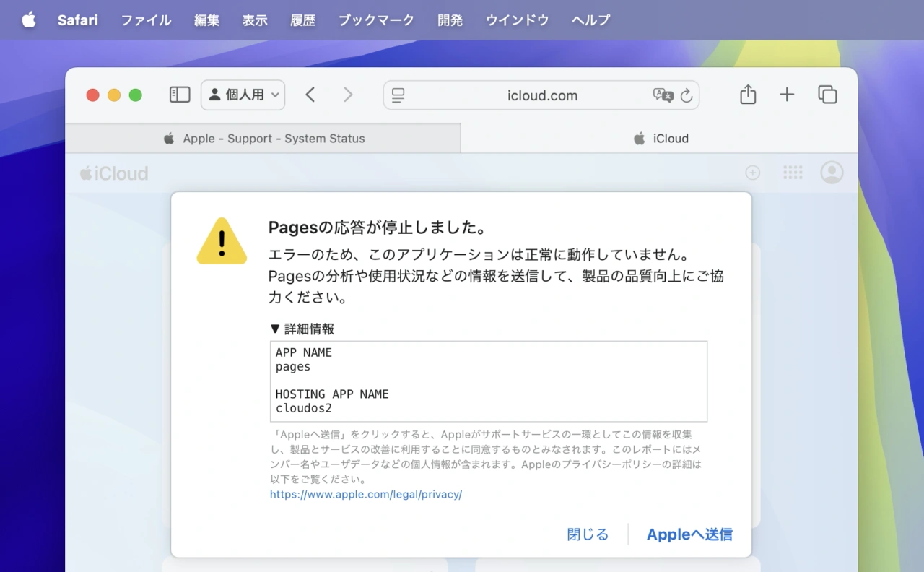Open the apple.com/legal/privacy link
This screenshot has width=924, height=572.
(366, 495)
